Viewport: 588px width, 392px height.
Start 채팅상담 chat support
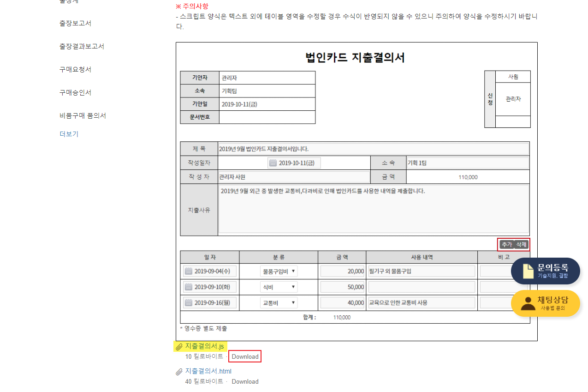click(x=545, y=303)
